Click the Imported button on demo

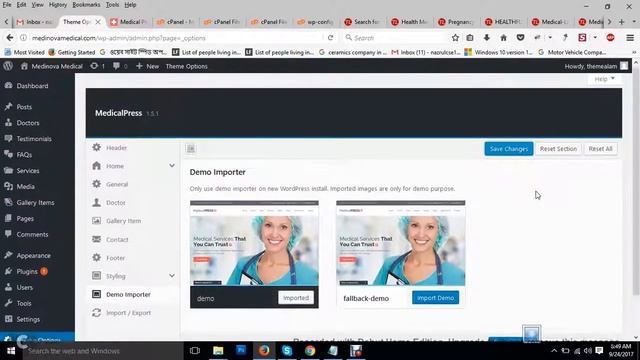(296, 298)
